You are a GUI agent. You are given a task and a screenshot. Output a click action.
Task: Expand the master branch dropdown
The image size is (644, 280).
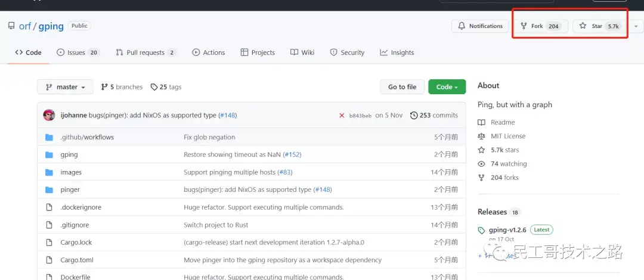(65, 87)
